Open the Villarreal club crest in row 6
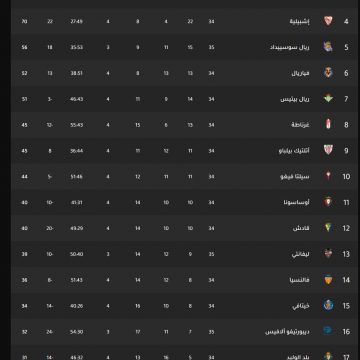360x360 pixels. coord(328,73)
